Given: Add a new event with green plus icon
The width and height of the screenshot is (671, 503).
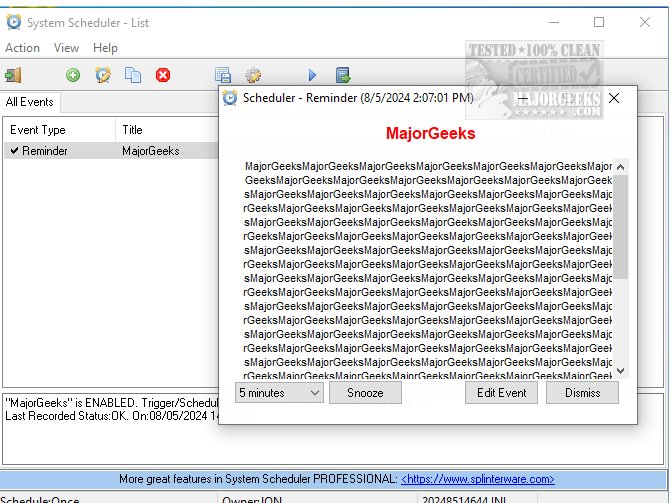Looking at the screenshot, I should pyautogui.click(x=73, y=75).
